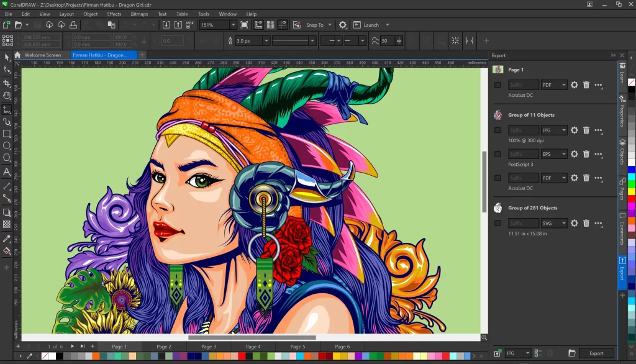Open Page 1 PDF format dropdown
The width and height of the screenshot is (636, 364).
pos(553,85)
